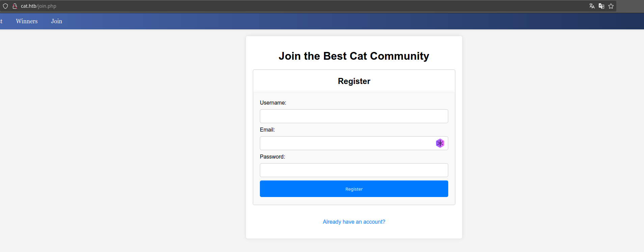The height and width of the screenshot is (252, 644).
Task: Select the "Username:" field label
Action: [273, 103]
